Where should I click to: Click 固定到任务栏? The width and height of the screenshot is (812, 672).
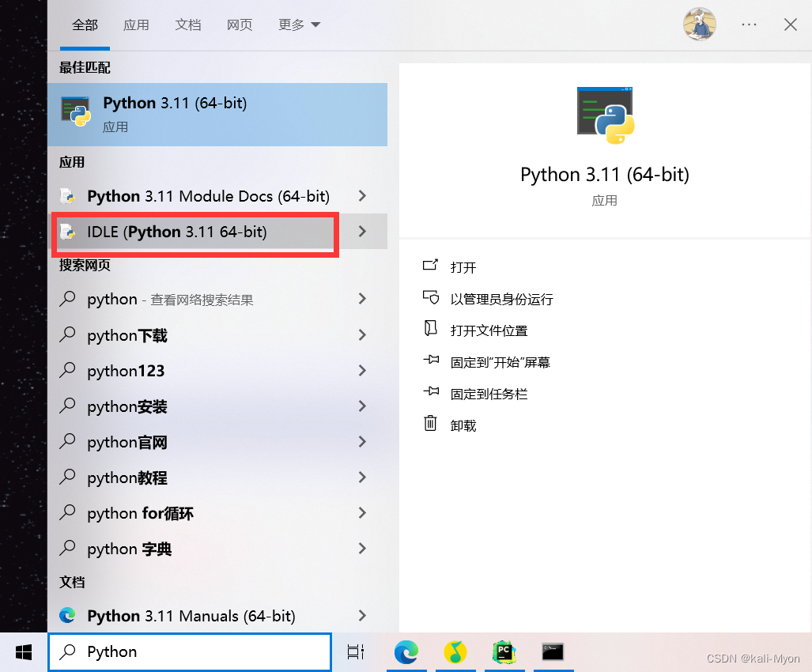489,394
